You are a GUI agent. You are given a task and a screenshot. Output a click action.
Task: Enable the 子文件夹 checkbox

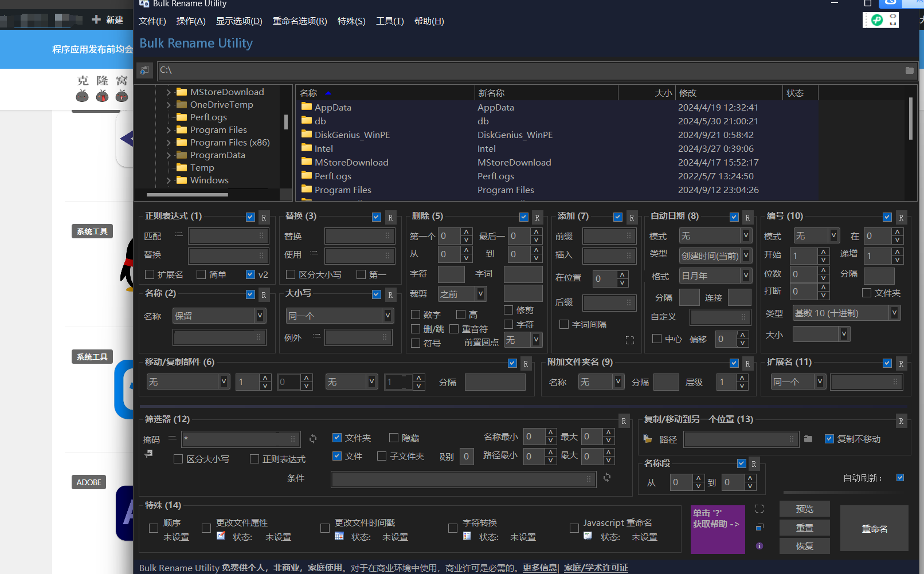coord(382,456)
